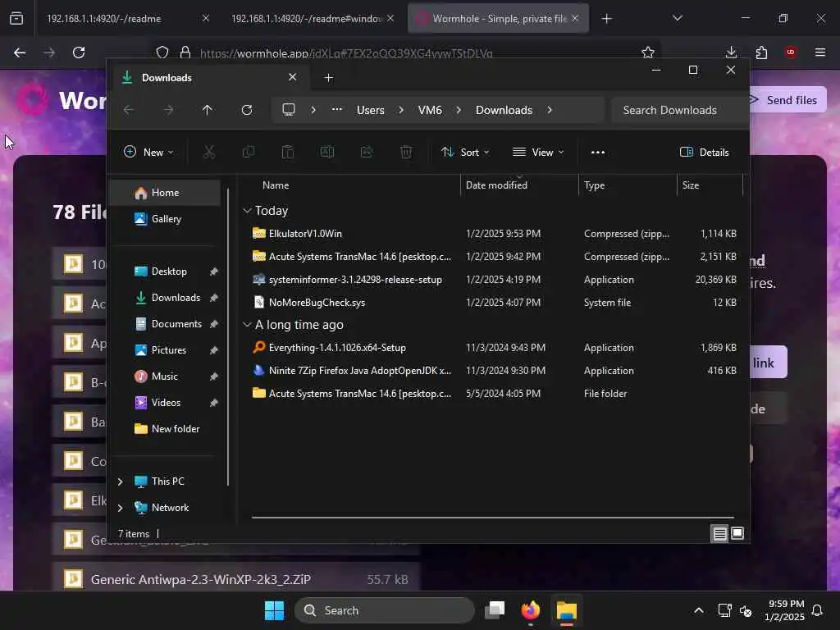This screenshot has width=840, height=630.
Task: Select Home in navigation pane
Action: click(166, 193)
